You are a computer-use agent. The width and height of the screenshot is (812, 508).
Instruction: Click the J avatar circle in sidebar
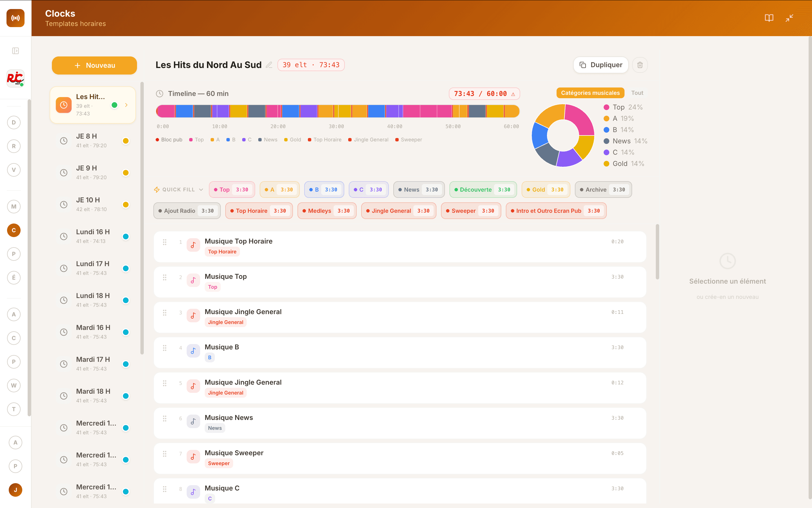(x=16, y=490)
